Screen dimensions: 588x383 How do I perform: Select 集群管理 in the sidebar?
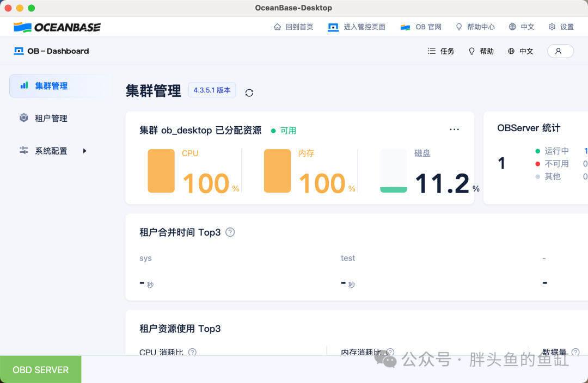[60, 86]
